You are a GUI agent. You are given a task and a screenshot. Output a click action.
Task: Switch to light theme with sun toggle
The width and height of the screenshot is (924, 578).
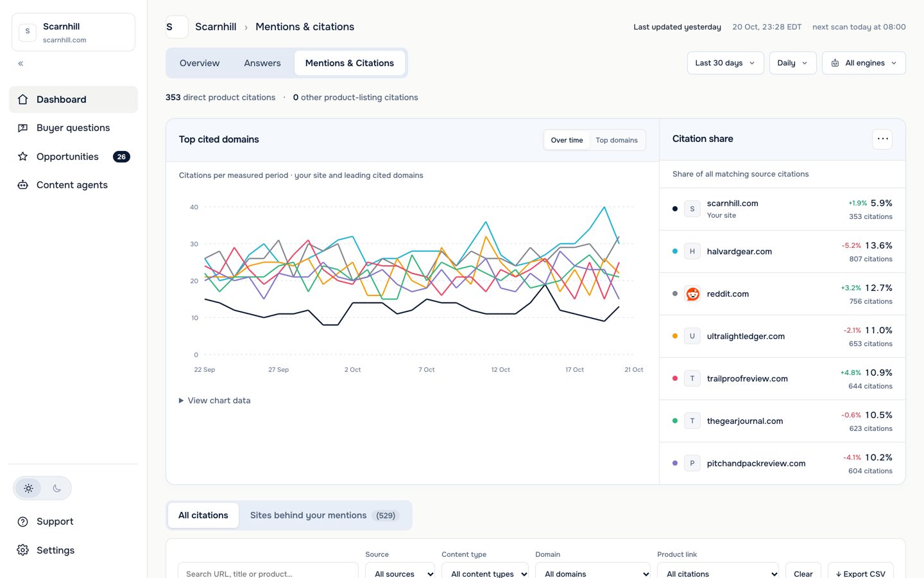(29, 489)
